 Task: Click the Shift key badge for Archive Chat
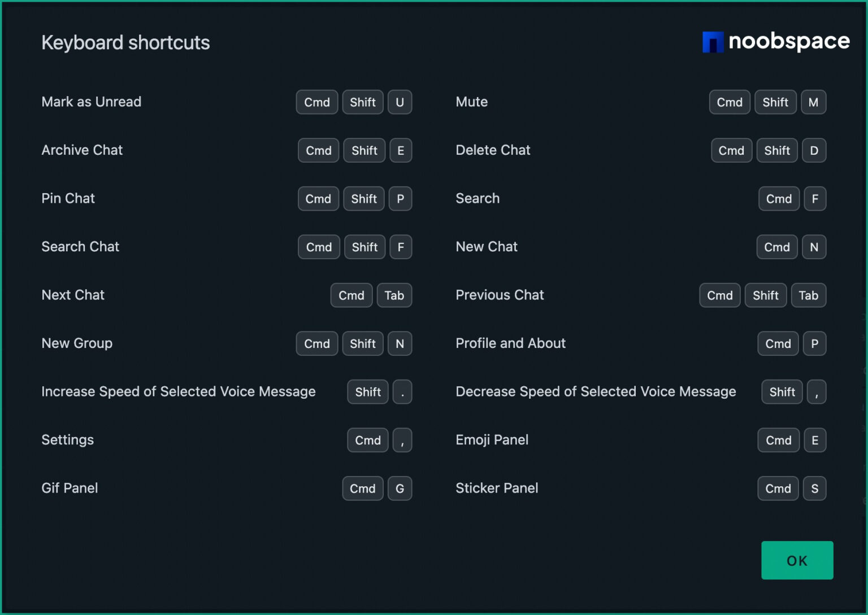(364, 150)
